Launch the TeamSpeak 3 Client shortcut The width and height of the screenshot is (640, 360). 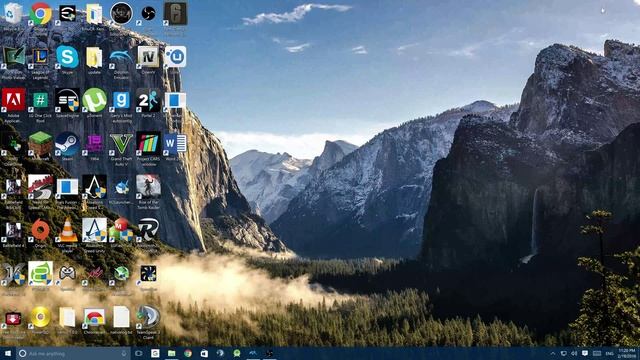coord(148,317)
